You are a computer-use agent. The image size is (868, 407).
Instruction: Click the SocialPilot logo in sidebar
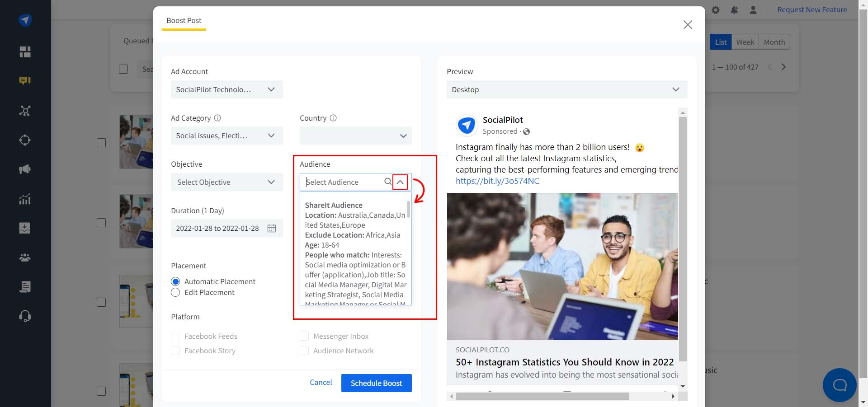pos(25,20)
